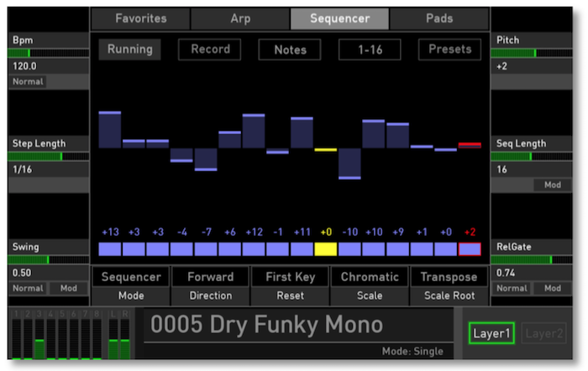Switch to the Favorites tab
The image size is (588, 371).
tap(140, 18)
